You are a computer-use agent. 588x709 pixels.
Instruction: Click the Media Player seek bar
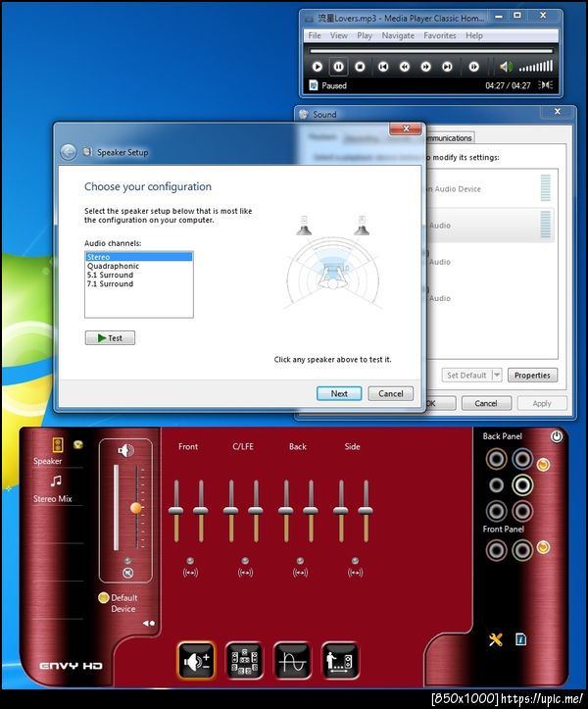point(431,51)
